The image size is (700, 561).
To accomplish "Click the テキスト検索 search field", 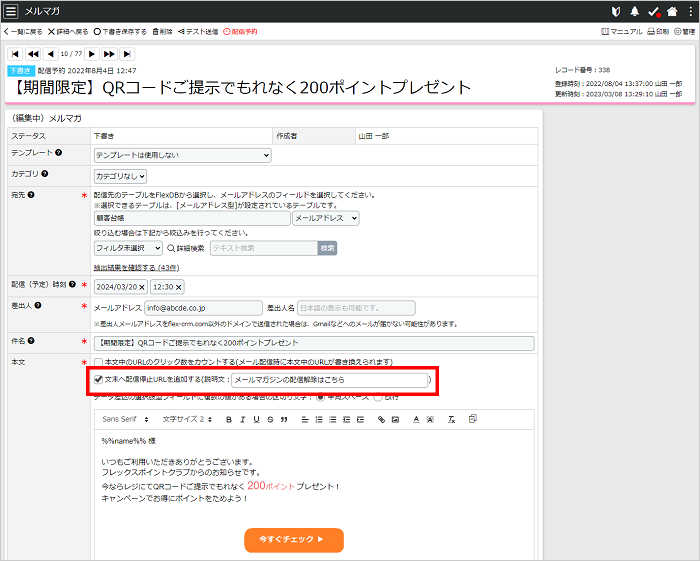I will [264, 248].
